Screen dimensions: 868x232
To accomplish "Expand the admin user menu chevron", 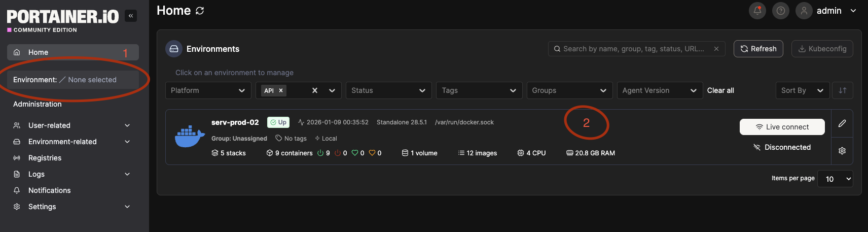I will tap(853, 11).
